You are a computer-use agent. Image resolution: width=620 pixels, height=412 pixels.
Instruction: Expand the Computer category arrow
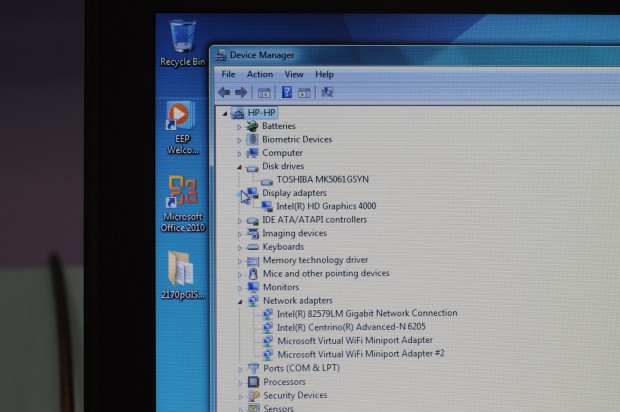click(239, 153)
